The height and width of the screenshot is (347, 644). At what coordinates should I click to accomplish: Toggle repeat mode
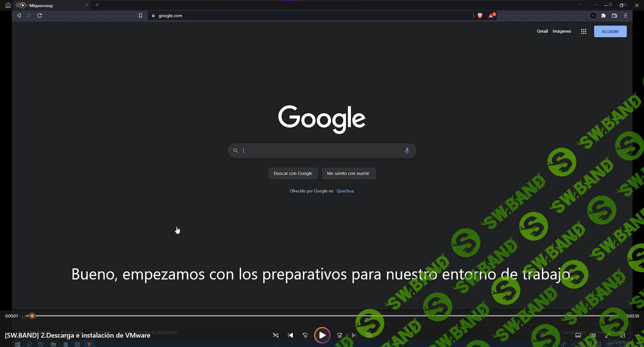(369, 335)
